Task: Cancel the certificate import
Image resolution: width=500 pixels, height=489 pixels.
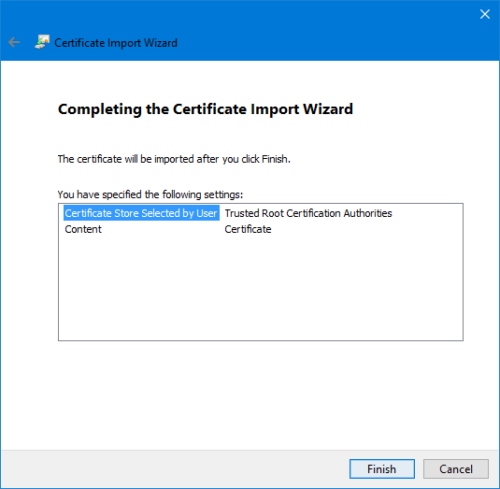Action: click(x=456, y=469)
